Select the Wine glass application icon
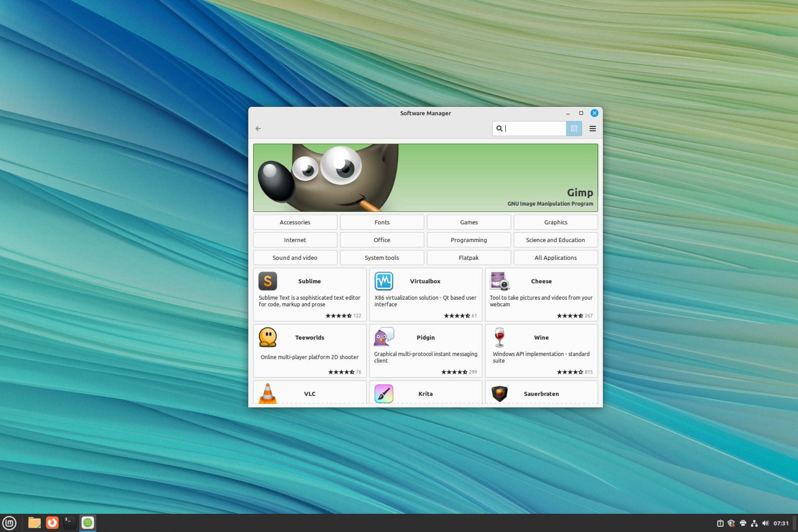798x532 pixels. (x=499, y=337)
